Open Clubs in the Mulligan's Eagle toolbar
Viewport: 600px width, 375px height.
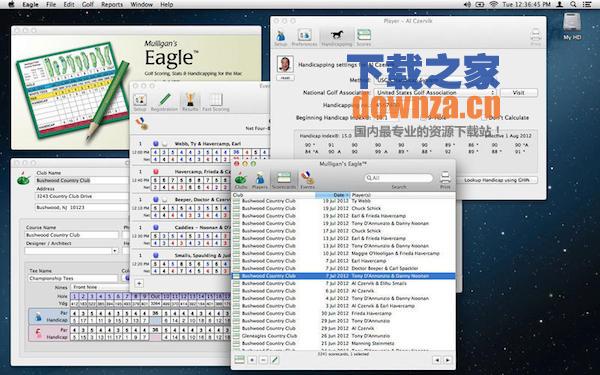241,180
